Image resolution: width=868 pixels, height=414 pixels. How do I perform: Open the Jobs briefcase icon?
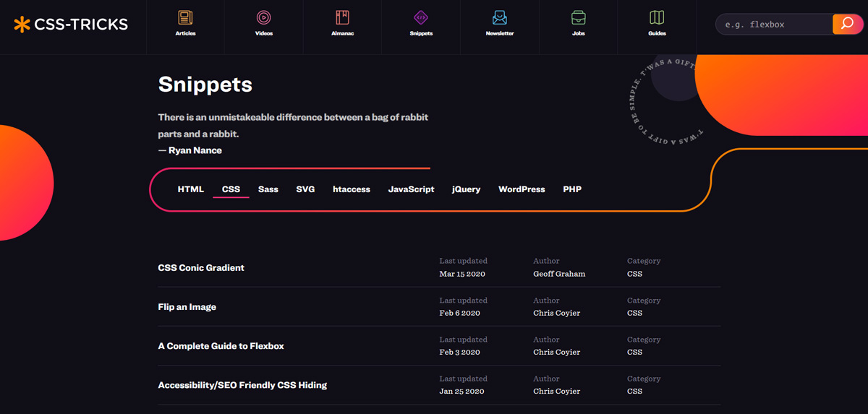coord(579,17)
